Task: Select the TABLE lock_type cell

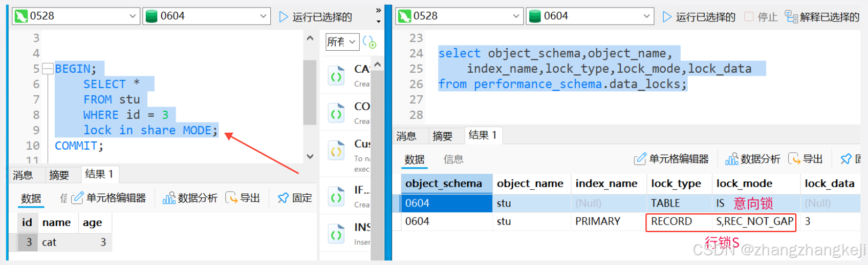Action: tap(679, 203)
